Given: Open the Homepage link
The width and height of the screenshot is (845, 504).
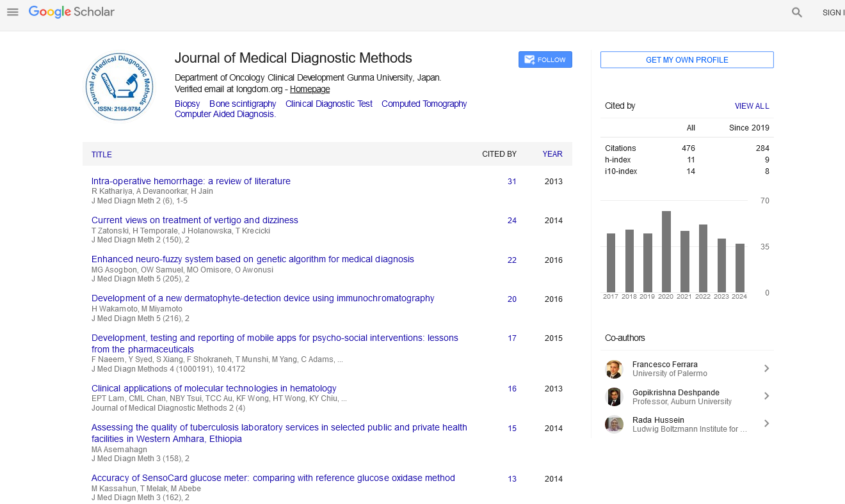Looking at the screenshot, I should [310, 90].
